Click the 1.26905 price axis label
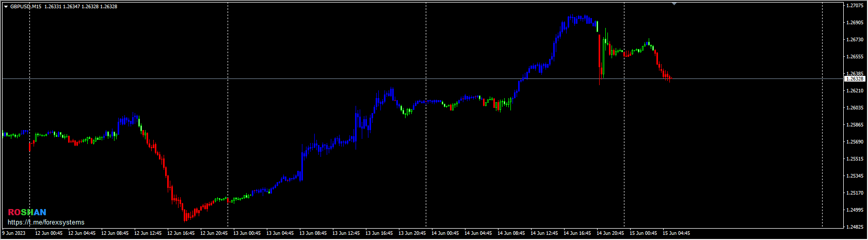The height and width of the screenshot is (240, 868). [x=855, y=23]
